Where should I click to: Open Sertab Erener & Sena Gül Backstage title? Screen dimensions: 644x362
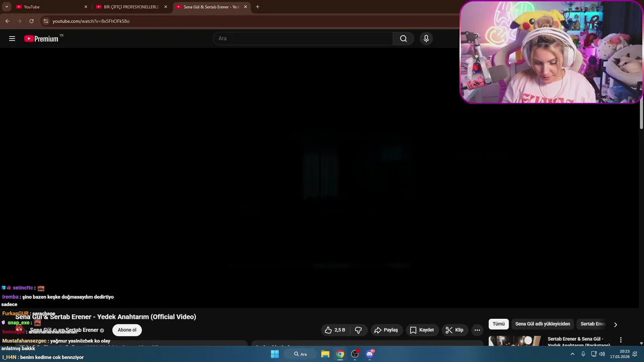(579, 342)
